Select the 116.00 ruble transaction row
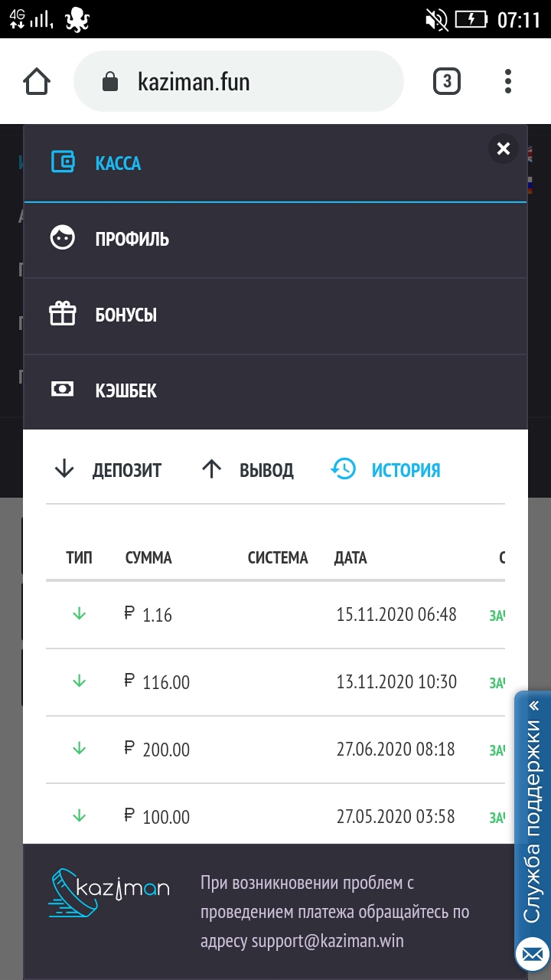 click(x=275, y=682)
